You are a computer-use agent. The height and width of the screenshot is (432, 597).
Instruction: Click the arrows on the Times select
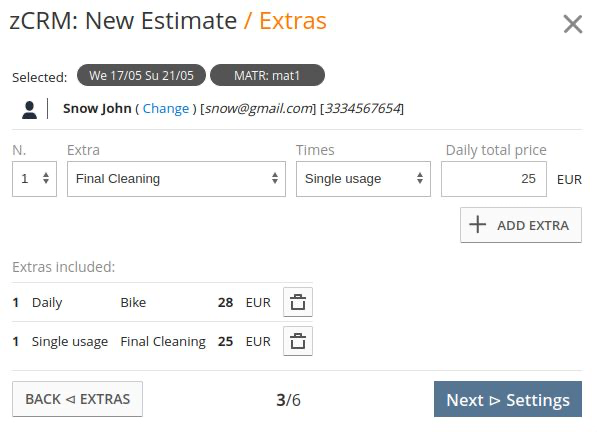coord(420,178)
